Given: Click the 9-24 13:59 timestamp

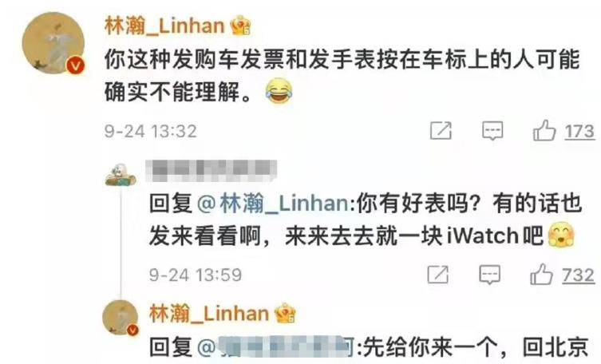Looking at the screenshot, I should point(196,275).
